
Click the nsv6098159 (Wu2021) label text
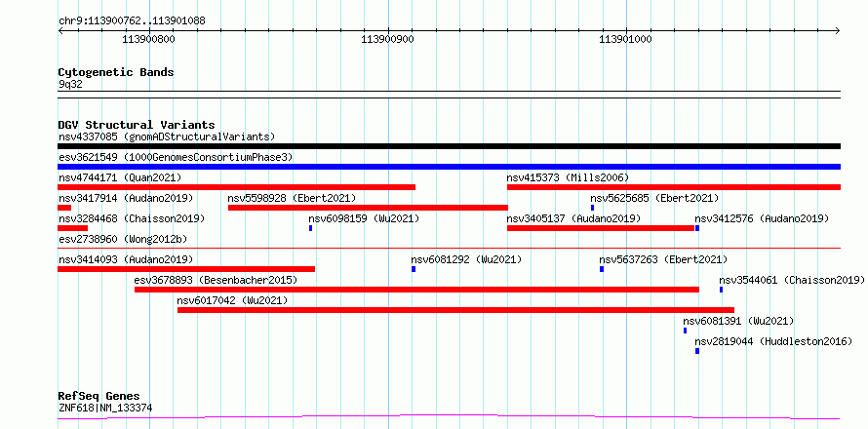[x=364, y=218]
